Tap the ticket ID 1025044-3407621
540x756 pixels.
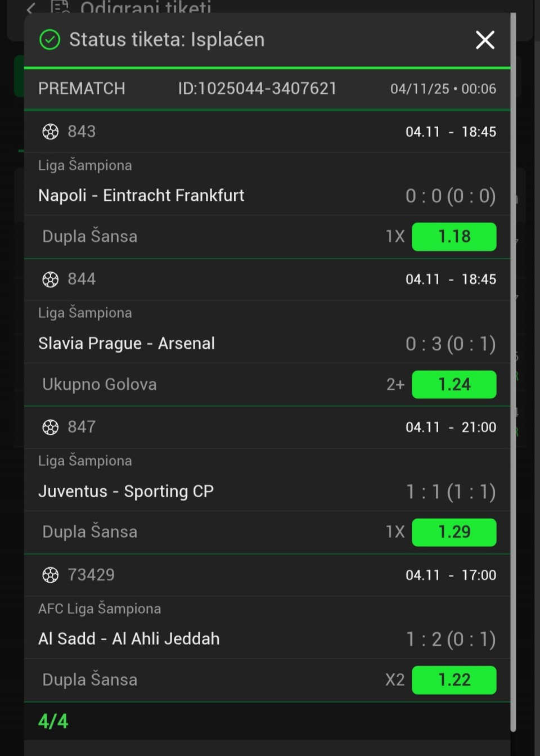257,89
